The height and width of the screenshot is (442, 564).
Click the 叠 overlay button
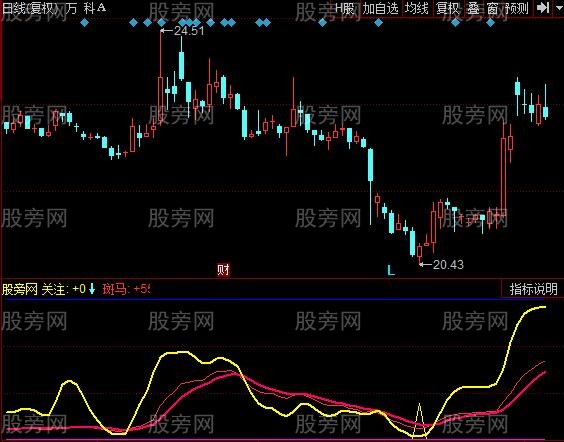click(474, 8)
